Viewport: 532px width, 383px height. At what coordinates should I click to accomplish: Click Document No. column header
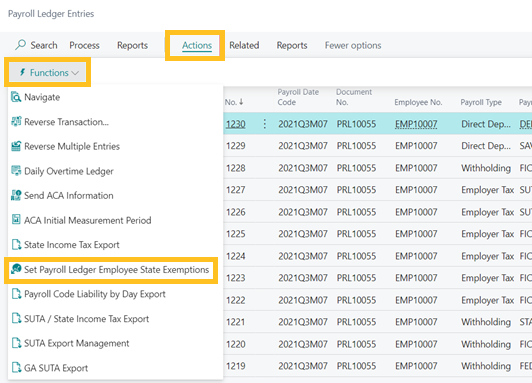pyautogui.click(x=354, y=97)
